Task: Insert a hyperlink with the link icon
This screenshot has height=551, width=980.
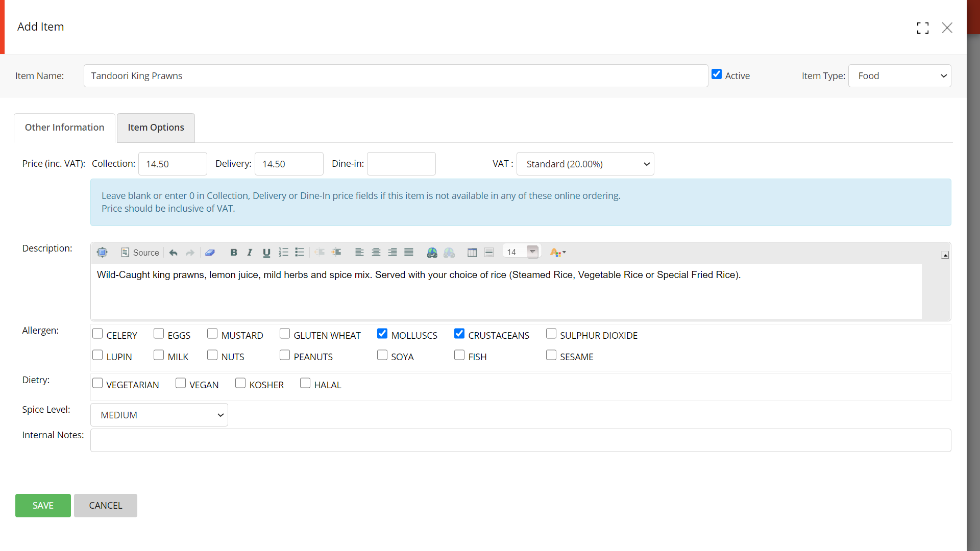Action: click(432, 252)
